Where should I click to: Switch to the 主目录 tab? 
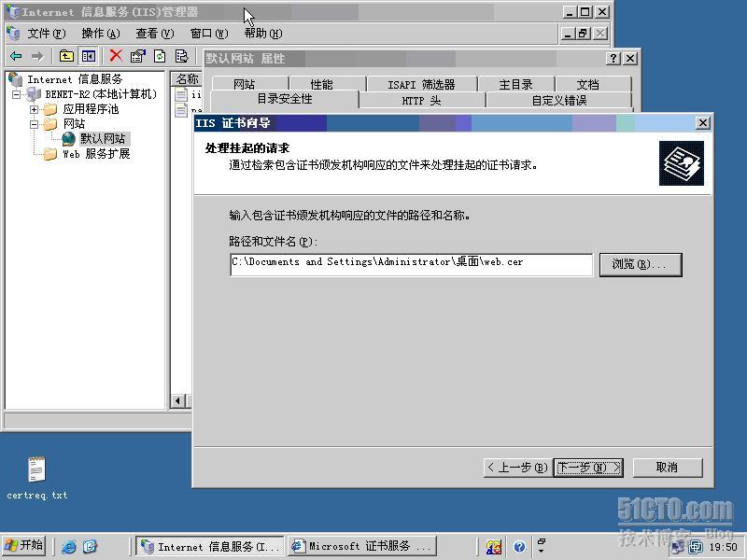point(516,84)
